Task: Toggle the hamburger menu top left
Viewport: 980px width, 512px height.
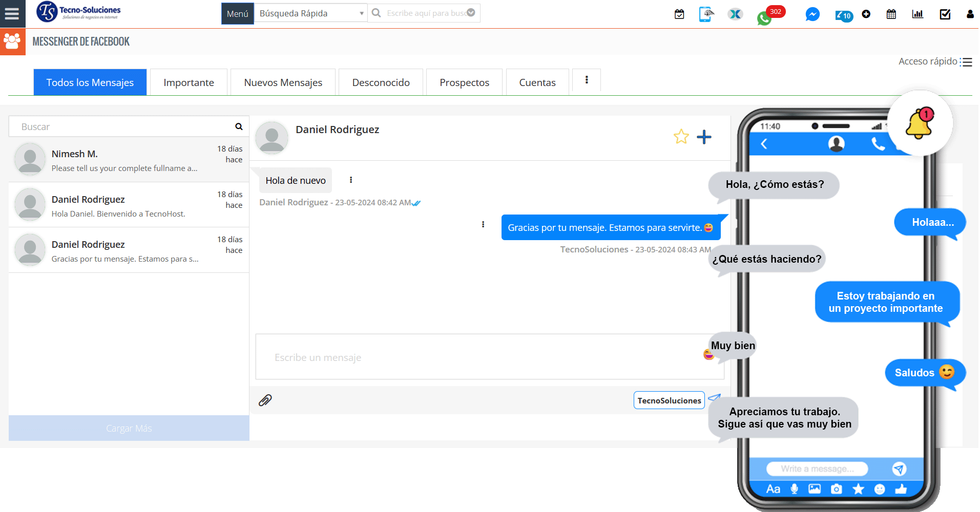Action: point(12,13)
